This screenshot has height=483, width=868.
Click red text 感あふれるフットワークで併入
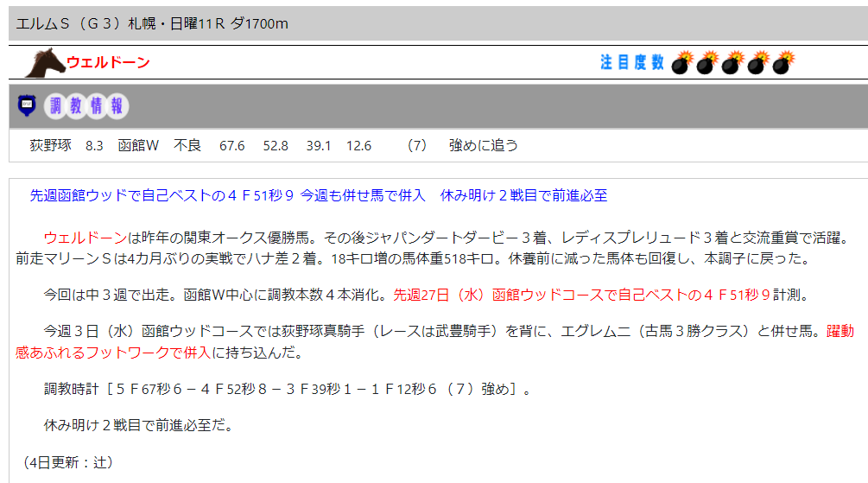(x=113, y=353)
